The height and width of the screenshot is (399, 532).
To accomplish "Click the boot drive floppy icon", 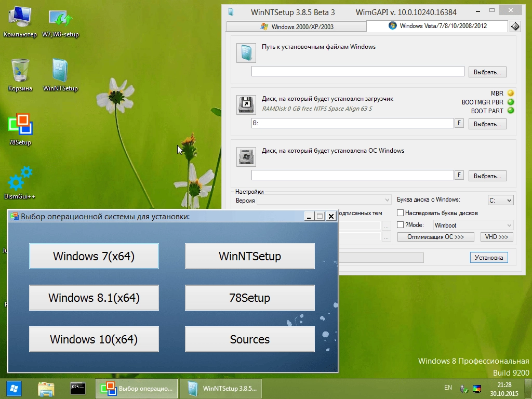I will [246, 105].
